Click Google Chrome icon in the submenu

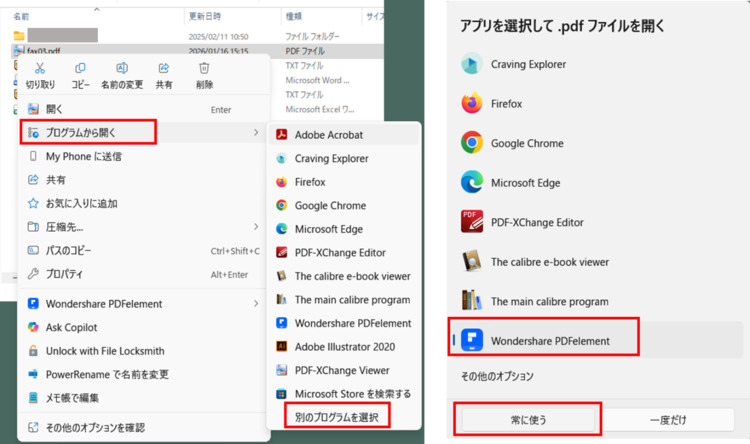(282, 205)
